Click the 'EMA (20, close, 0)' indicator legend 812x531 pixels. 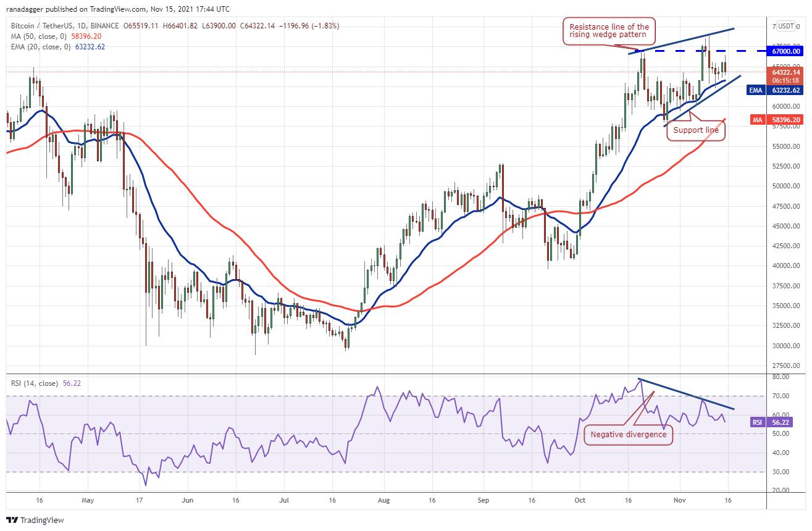[x=40, y=46]
